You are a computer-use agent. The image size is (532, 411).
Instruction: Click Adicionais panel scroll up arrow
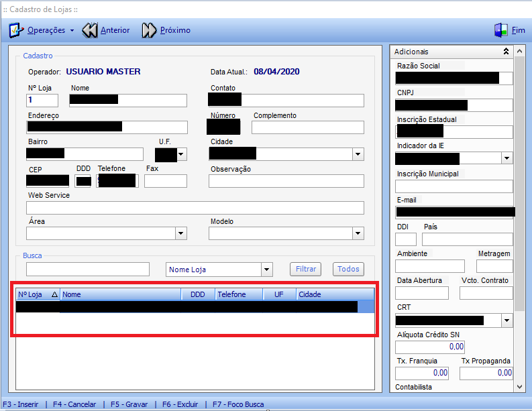519,51
